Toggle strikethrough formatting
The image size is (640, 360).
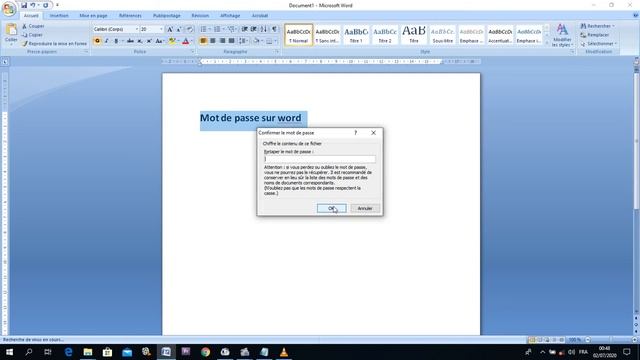130,41
